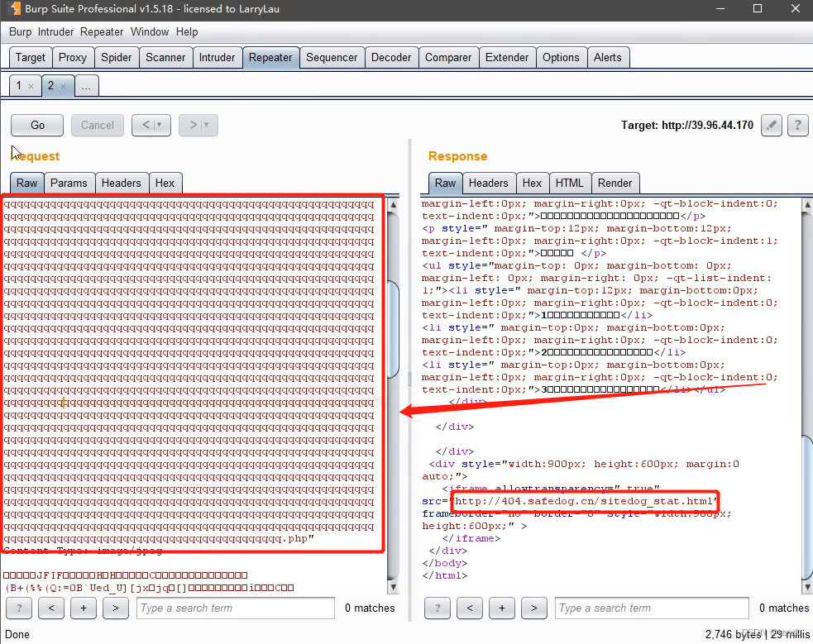Click the response search term input field
The image size is (813, 644).
(652, 608)
